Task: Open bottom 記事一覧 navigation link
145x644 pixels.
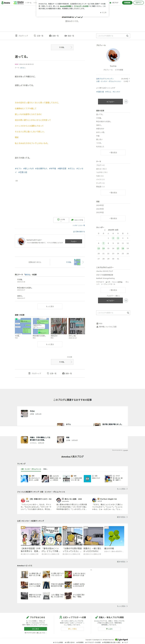Action: tap(52, 373)
